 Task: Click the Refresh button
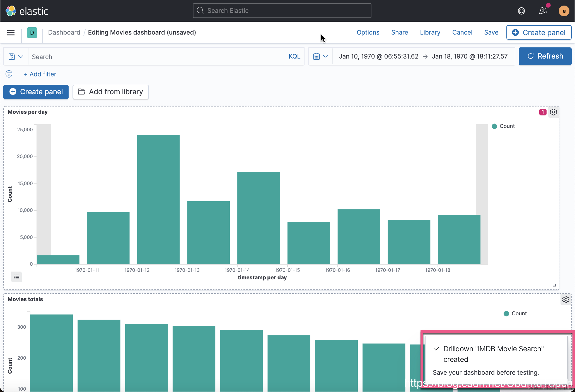pos(545,56)
